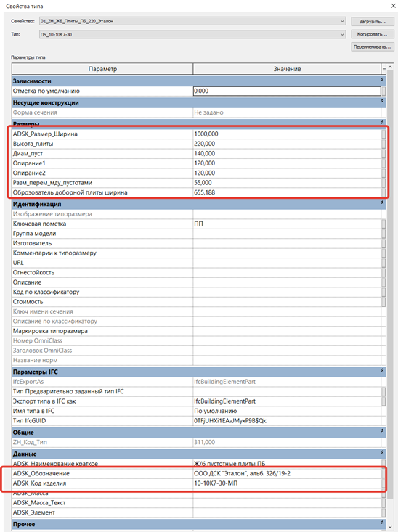Viewport: 398px width, 532px height.
Task: Collapse the Идентификация section chevron
Action: click(382, 202)
